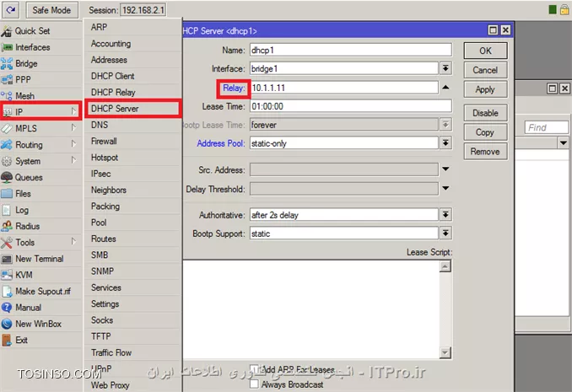Open the Address Pool dropdown
This screenshot has width=572, height=392.
445,143
